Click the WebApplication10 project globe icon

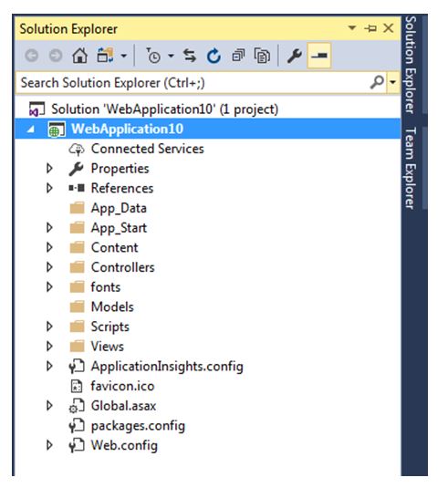tap(57, 130)
